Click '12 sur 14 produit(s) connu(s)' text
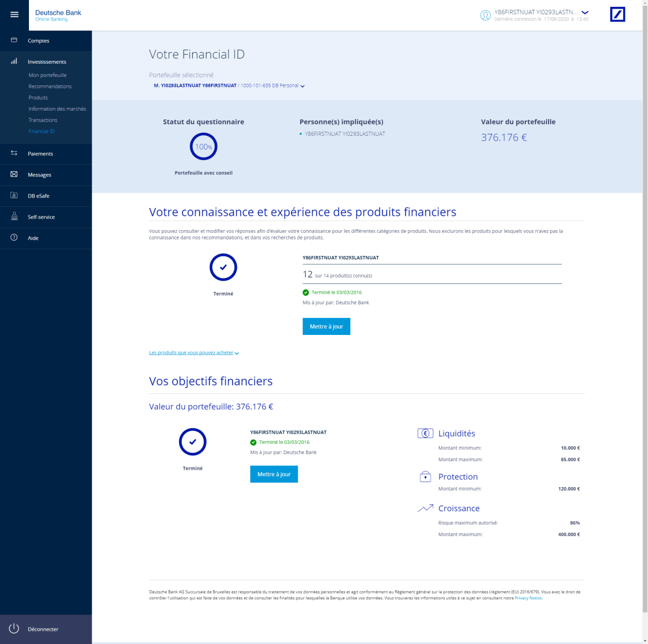Viewport: 648px width, 644px height. pos(337,274)
